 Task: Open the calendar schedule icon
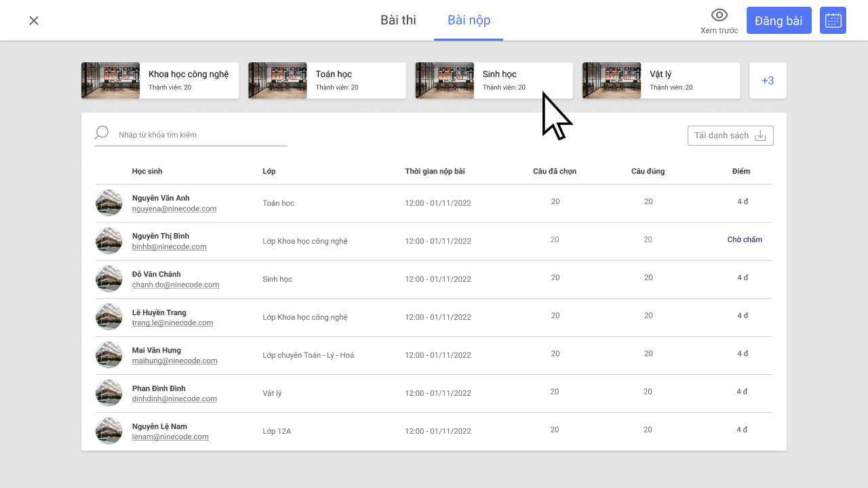(833, 20)
